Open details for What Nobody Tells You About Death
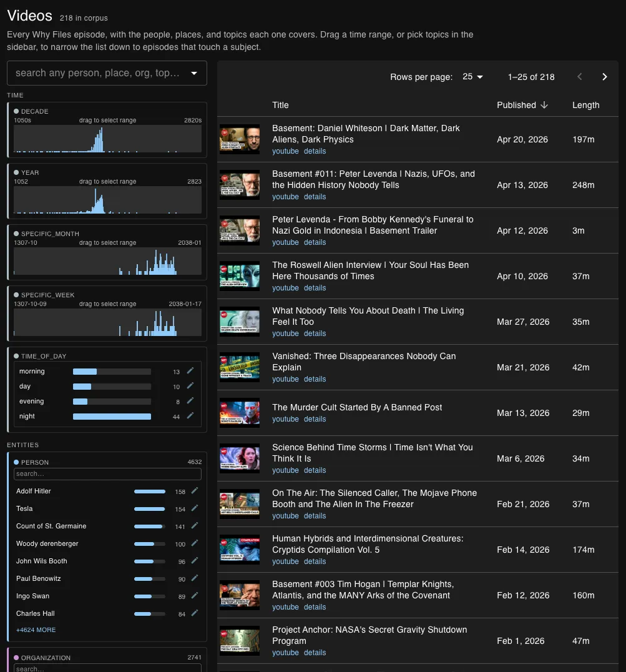 pos(315,334)
